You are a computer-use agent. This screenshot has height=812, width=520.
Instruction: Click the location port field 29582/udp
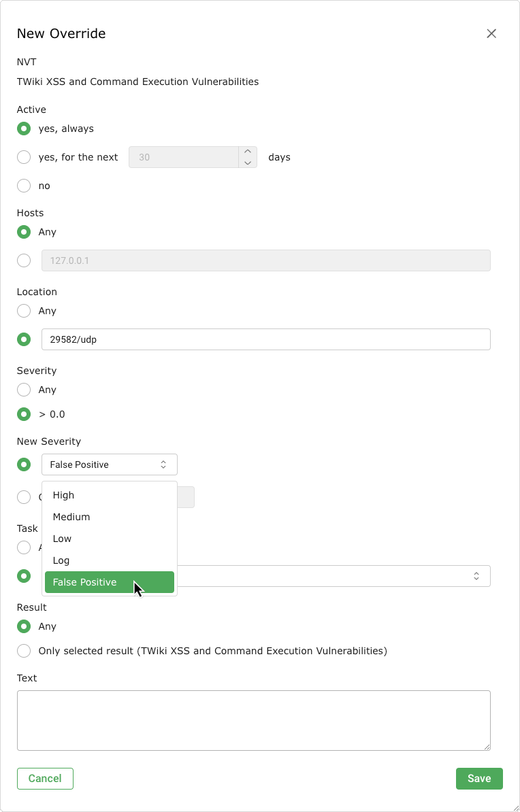[x=265, y=339]
